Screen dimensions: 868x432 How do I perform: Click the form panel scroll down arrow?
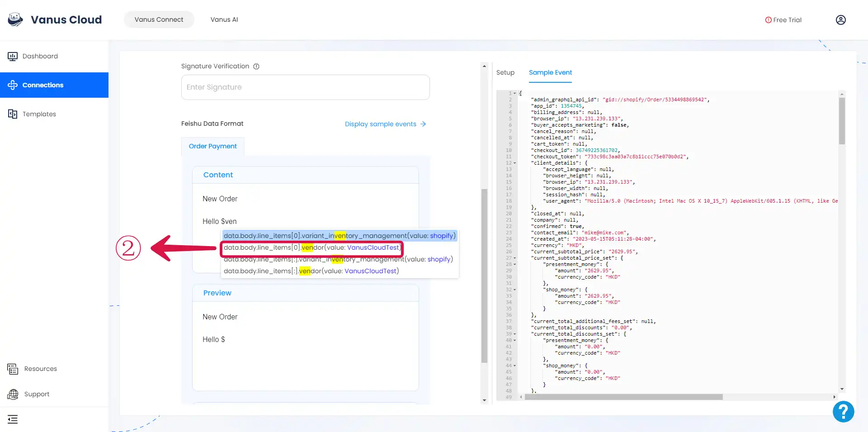[484, 400]
